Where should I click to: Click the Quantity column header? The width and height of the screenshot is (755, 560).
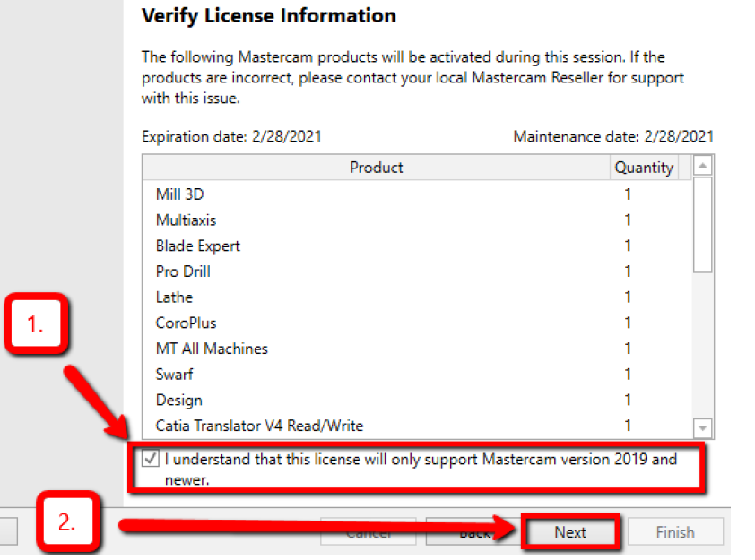point(644,168)
